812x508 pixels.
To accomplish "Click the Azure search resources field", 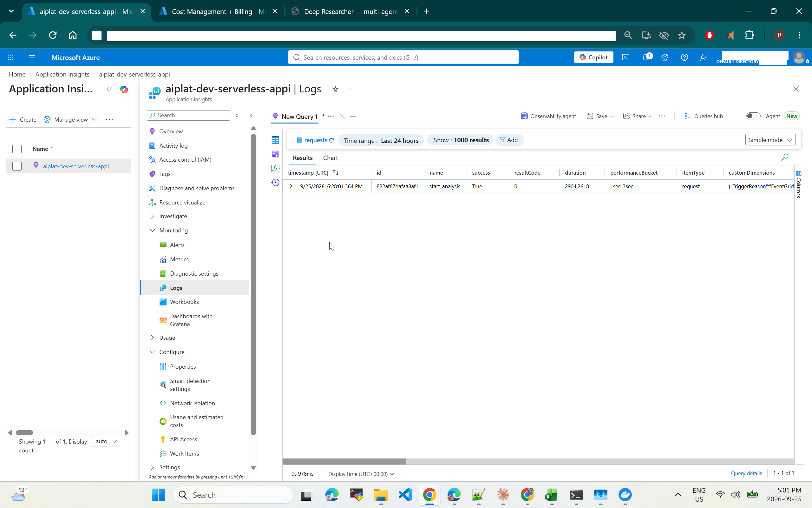I will click(x=403, y=57).
